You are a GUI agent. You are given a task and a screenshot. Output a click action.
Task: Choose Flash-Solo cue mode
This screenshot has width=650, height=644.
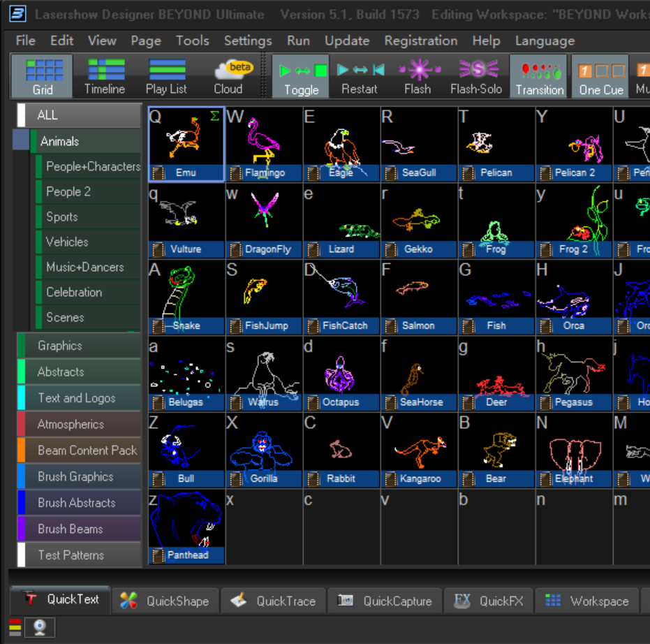click(x=476, y=77)
